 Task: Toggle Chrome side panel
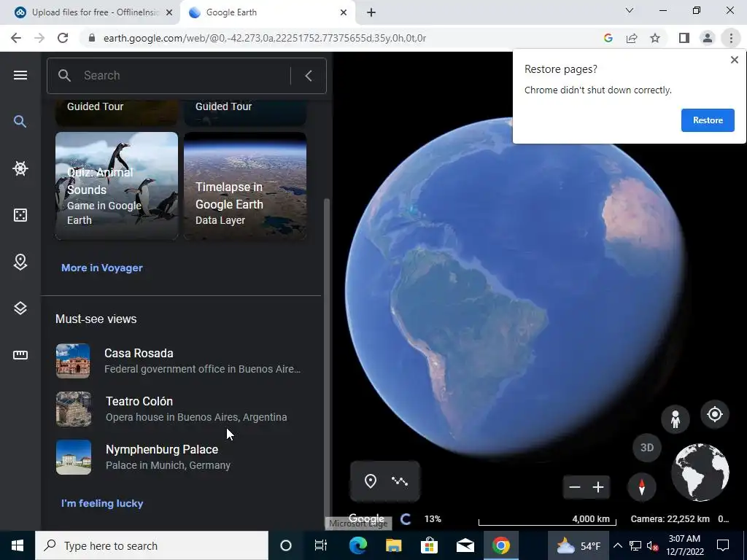pyautogui.click(x=684, y=38)
